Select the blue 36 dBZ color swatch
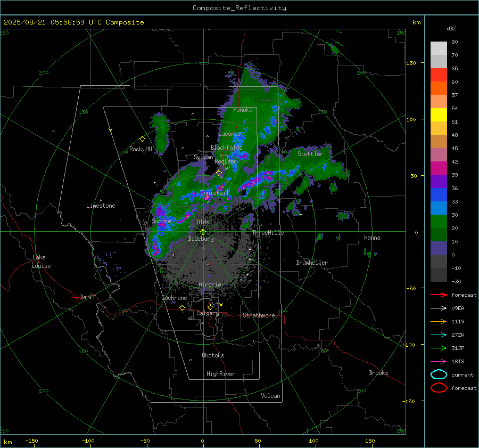The height and width of the screenshot is (448, 479). [x=439, y=194]
